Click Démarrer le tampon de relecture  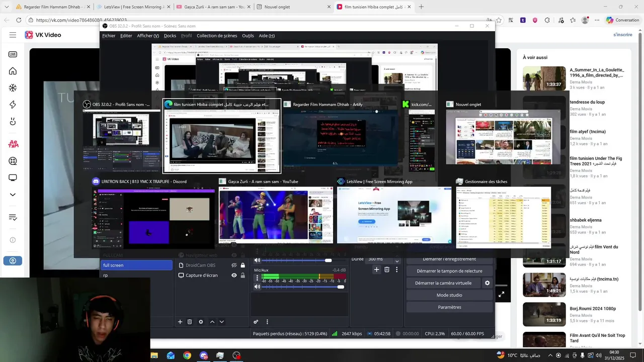[x=449, y=271]
